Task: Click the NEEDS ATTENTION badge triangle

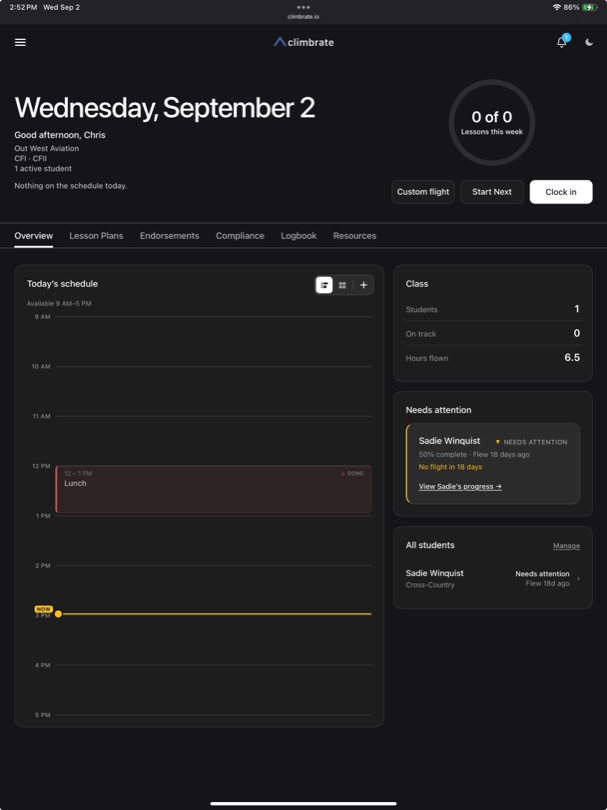Action: [497, 442]
